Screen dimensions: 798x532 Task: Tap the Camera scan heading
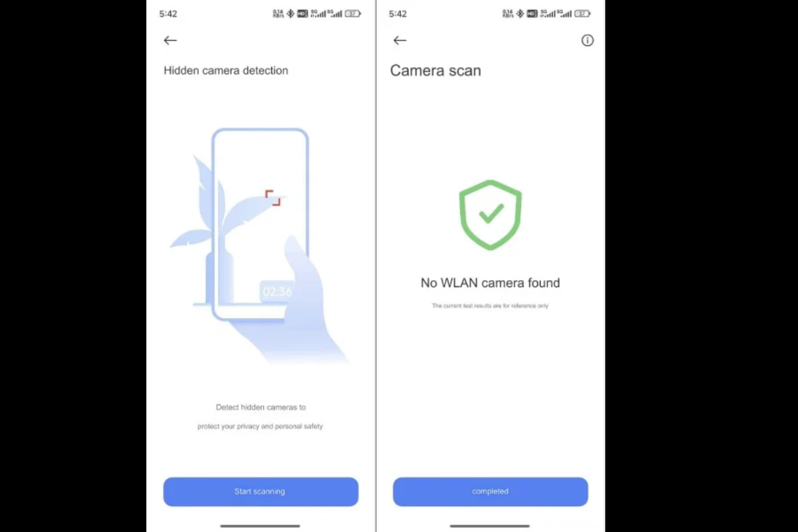(x=436, y=70)
